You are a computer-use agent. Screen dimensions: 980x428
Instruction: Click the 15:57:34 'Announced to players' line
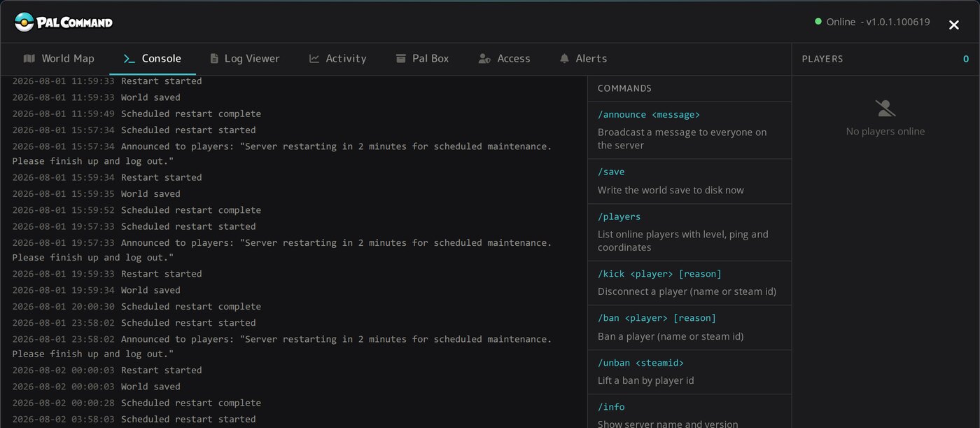coord(282,153)
